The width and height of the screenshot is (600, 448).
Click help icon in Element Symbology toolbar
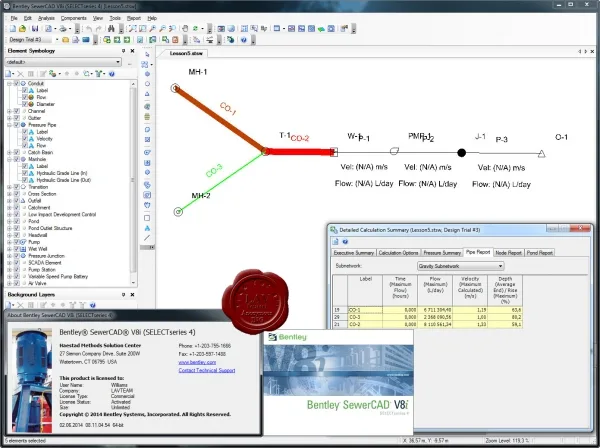[111, 74]
